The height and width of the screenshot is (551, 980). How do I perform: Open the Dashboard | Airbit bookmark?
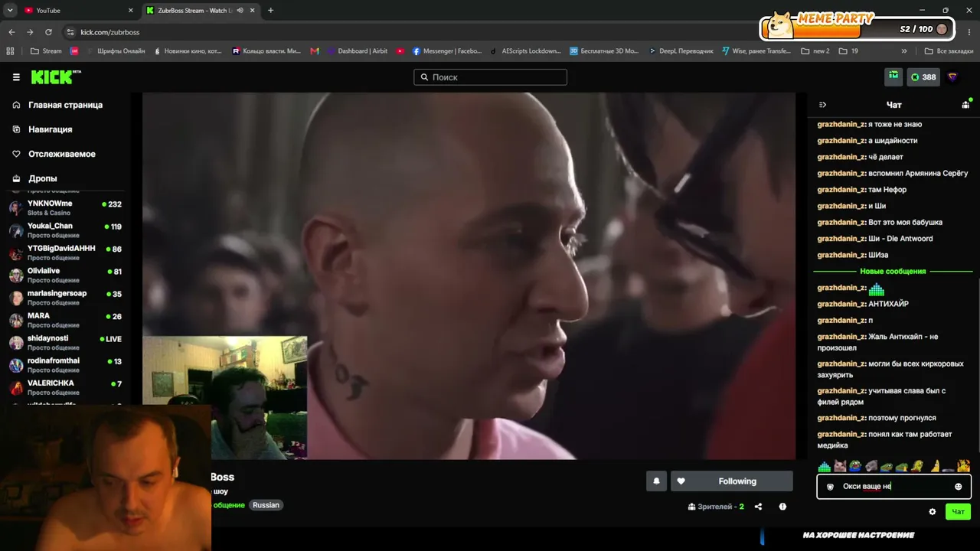(356, 51)
